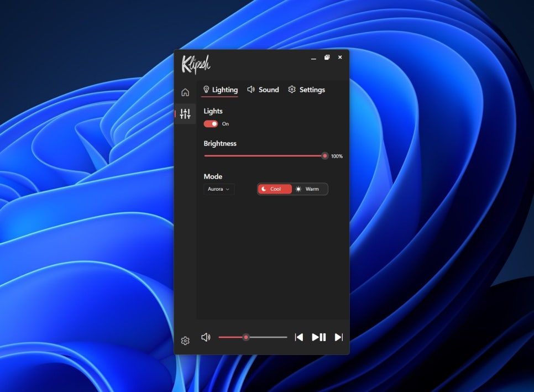The image size is (534, 392).
Task: Skip to the next track
Action: (x=339, y=337)
